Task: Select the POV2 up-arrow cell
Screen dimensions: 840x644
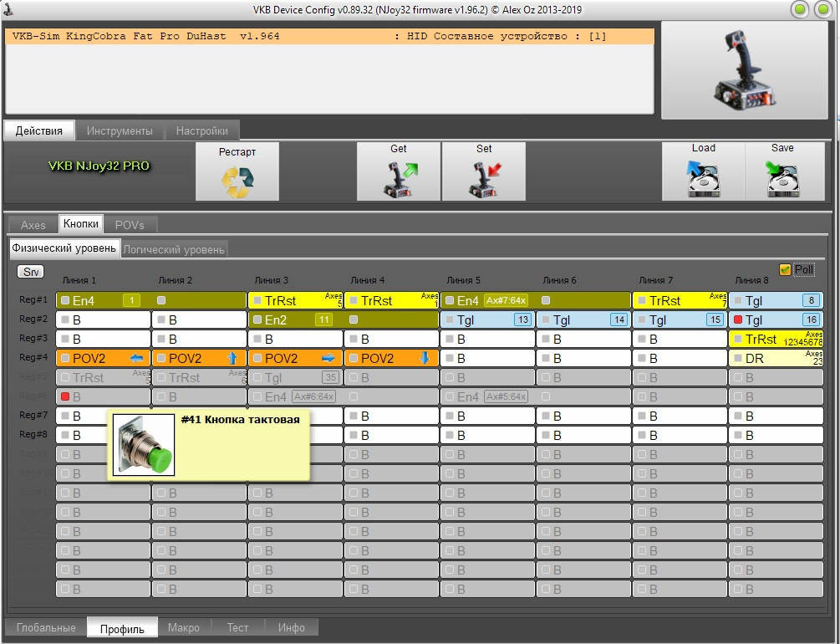Action: pyautogui.click(x=199, y=358)
